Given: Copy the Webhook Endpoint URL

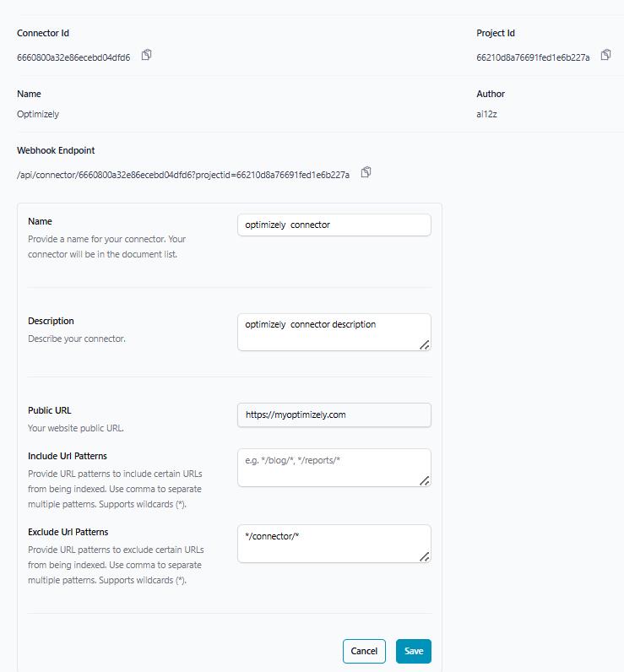Looking at the screenshot, I should click(366, 172).
